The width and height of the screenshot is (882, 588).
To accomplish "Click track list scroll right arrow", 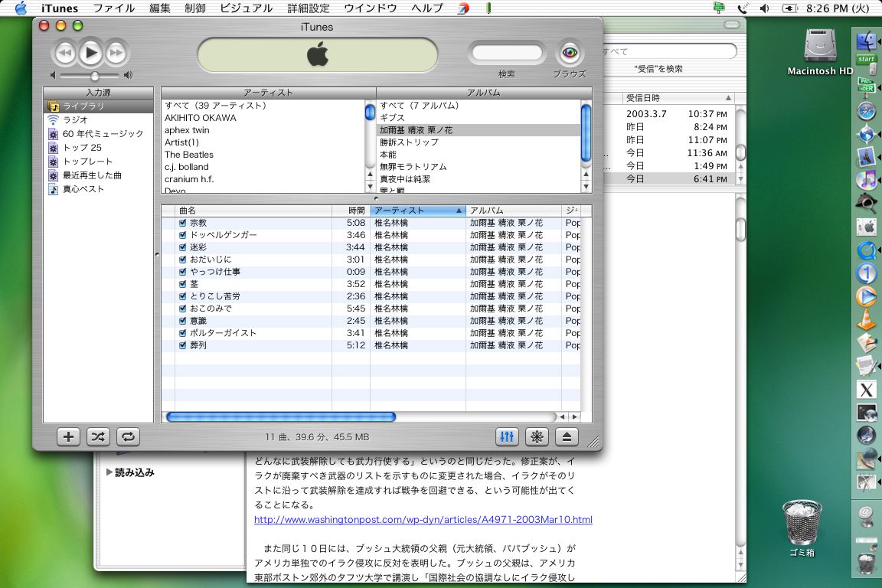I will (x=574, y=417).
